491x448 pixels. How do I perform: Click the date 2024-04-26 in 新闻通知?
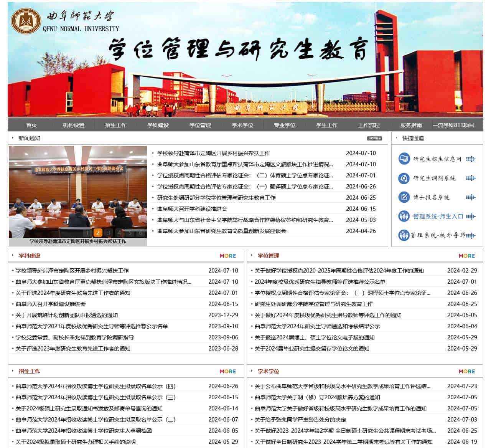pyautogui.click(x=361, y=231)
